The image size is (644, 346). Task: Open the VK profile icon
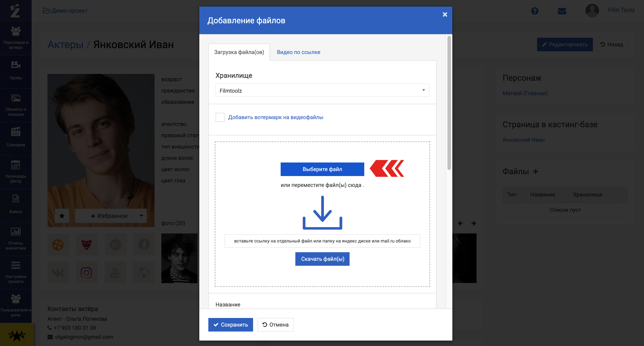click(58, 273)
